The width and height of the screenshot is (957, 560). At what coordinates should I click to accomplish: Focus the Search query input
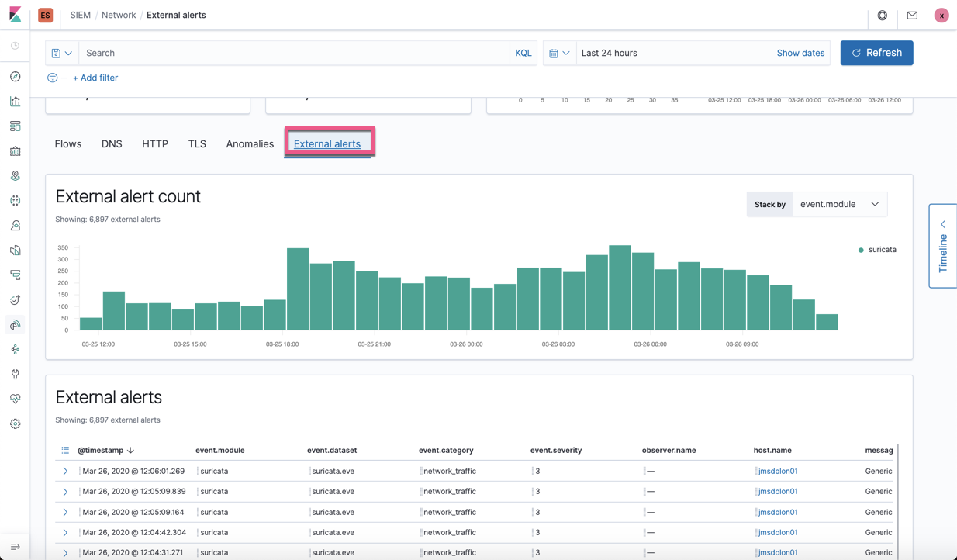point(295,53)
